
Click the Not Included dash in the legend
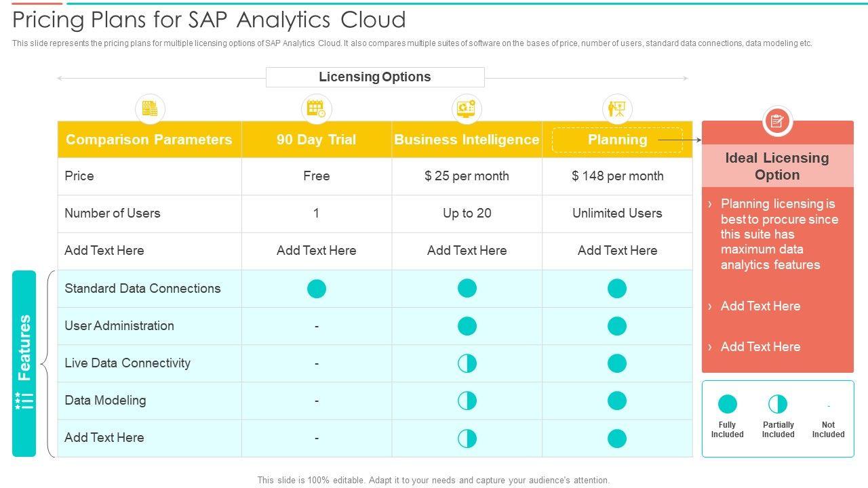click(828, 407)
